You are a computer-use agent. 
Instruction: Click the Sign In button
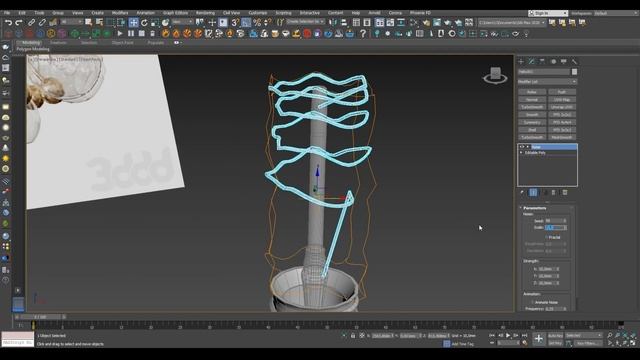pos(548,13)
